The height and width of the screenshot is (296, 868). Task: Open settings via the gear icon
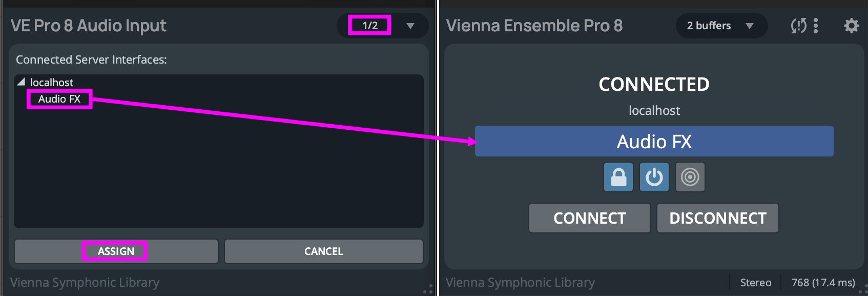851,26
